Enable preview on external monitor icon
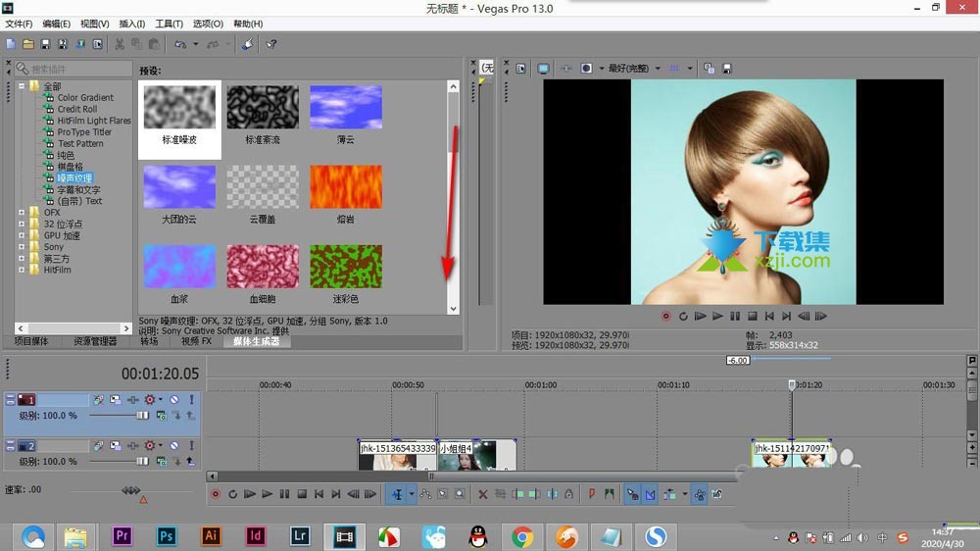The image size is (980, 551). coord(543,69)
